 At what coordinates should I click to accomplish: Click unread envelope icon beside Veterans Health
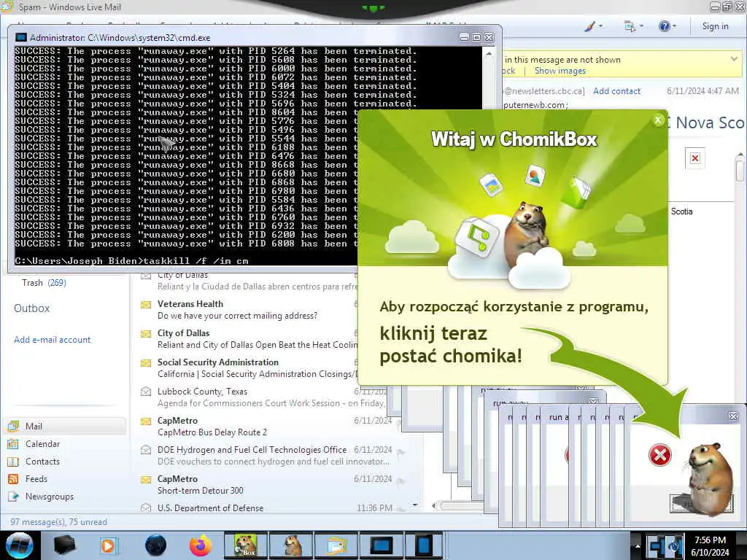click(x=146, y=305)
